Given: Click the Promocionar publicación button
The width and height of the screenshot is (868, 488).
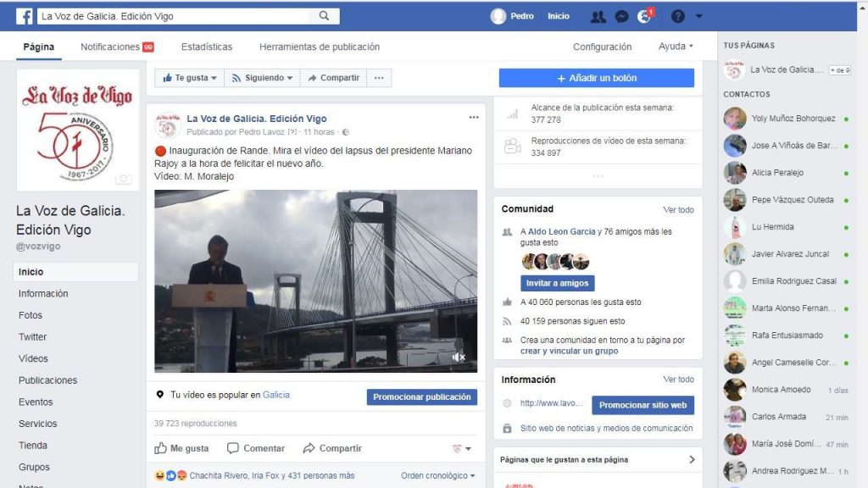Looking at the screenshot, I should [421, 396].
